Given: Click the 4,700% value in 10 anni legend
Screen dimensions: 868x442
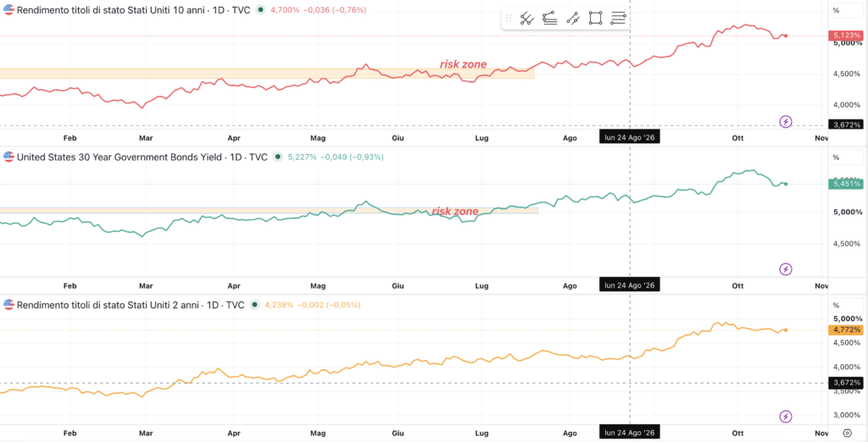Looking at the screenshot, I should pyautogui.click(x=283, y=10).
